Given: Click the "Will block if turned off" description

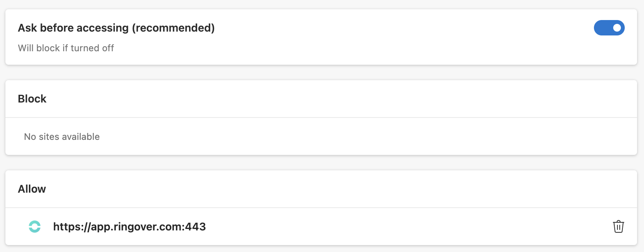Looking at the screenshot, I should pos(66,48).
